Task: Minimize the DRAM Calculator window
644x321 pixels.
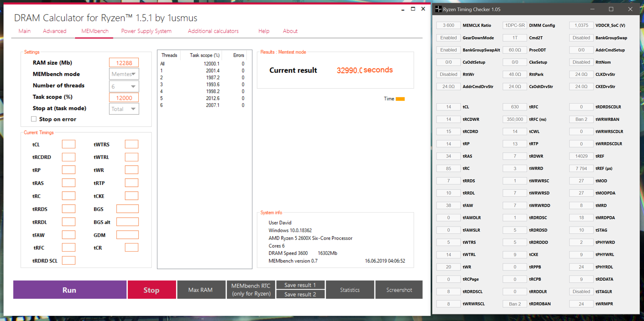Action: coord(403,9)
